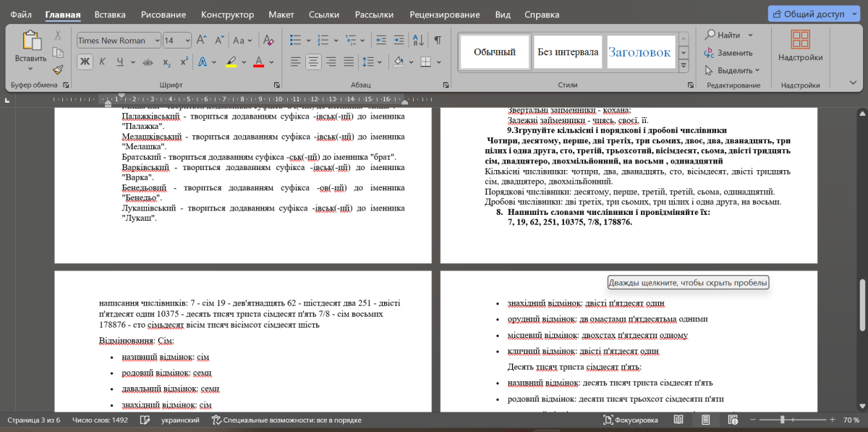Viewport: 868px width, 432px height.
Task: Toggle italic К formatting
Action: tap(102, 62)
